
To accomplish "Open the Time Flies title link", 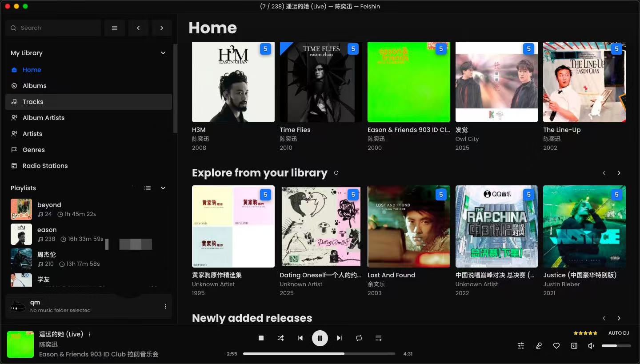I will (295, 130).
